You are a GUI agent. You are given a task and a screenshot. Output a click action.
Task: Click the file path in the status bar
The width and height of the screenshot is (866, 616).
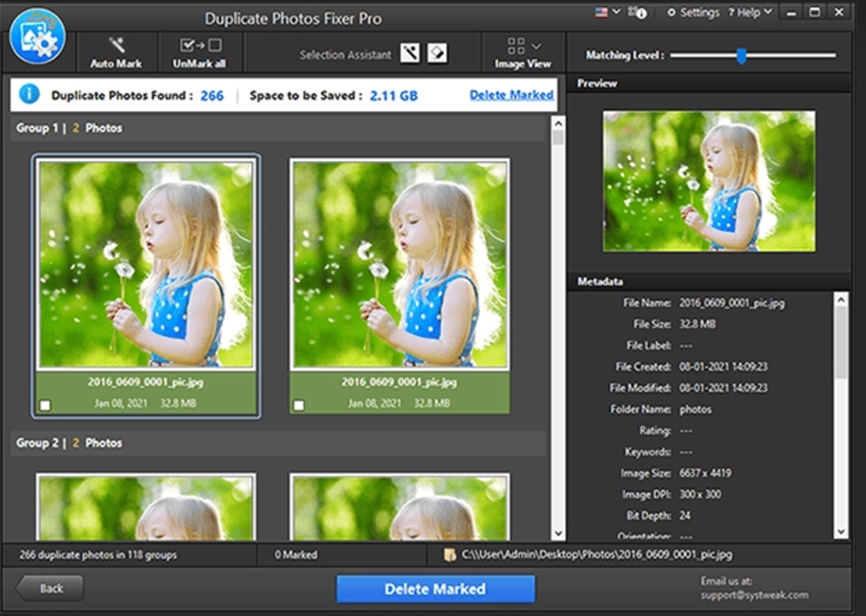[596, 554]
